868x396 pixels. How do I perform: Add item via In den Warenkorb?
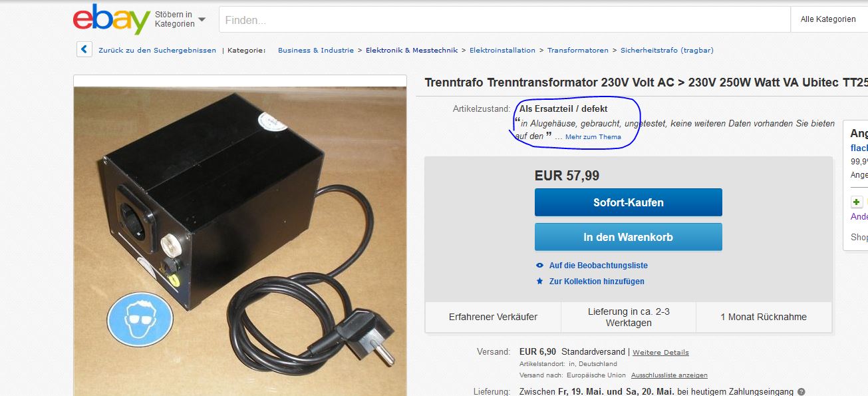pyautogui.click(x=628, y=237)
